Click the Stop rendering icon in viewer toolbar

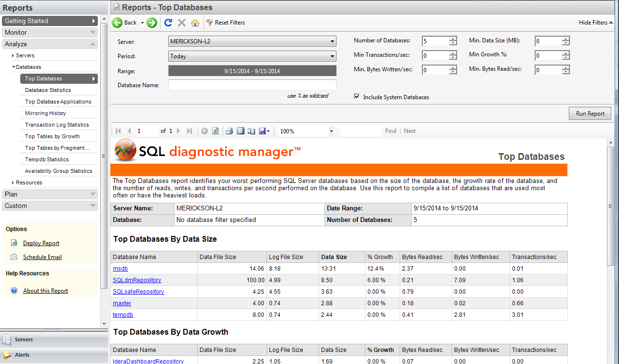204,131
